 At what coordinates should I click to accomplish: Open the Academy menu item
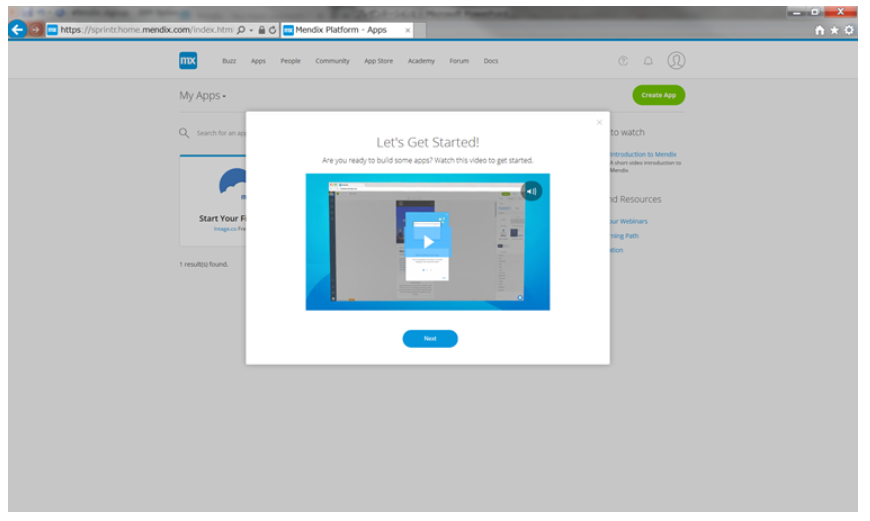[421, 61]
